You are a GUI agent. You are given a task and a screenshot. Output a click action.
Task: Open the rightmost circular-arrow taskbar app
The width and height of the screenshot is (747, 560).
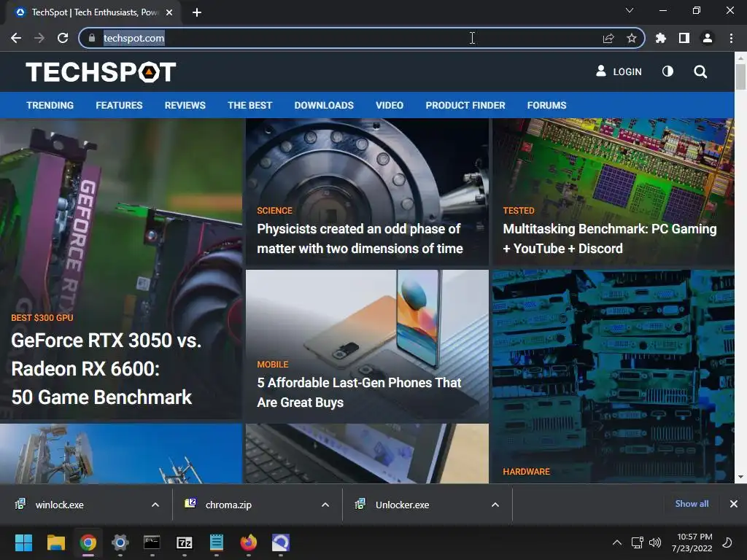(x=281, y=542)
